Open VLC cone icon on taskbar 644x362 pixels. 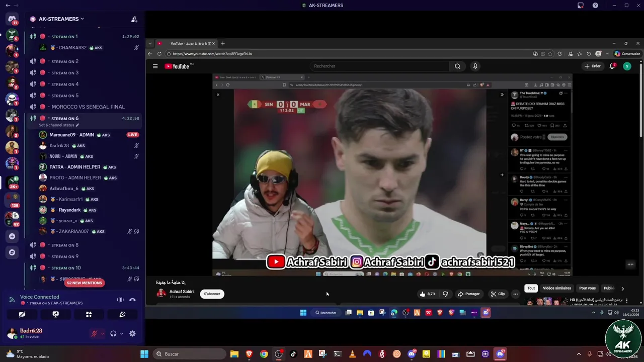pyautogui.click(x=352, y=354)
